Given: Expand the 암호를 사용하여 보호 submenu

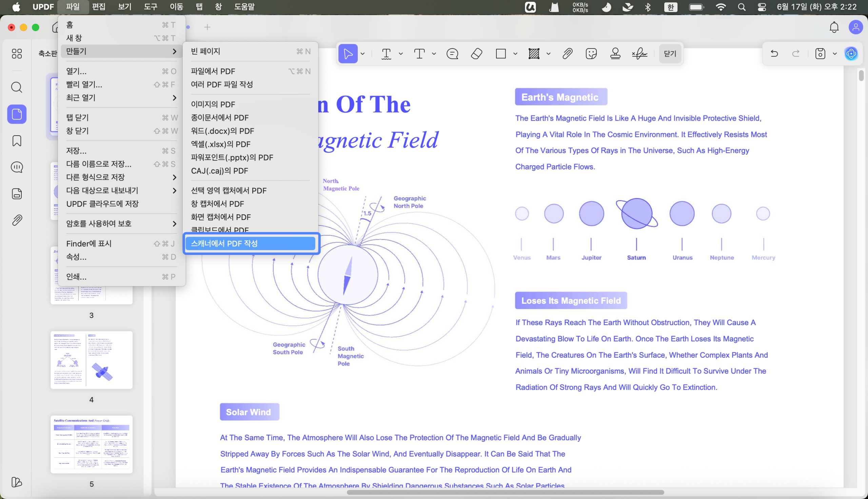Looking at the screenshot, I should pos(121,223).
